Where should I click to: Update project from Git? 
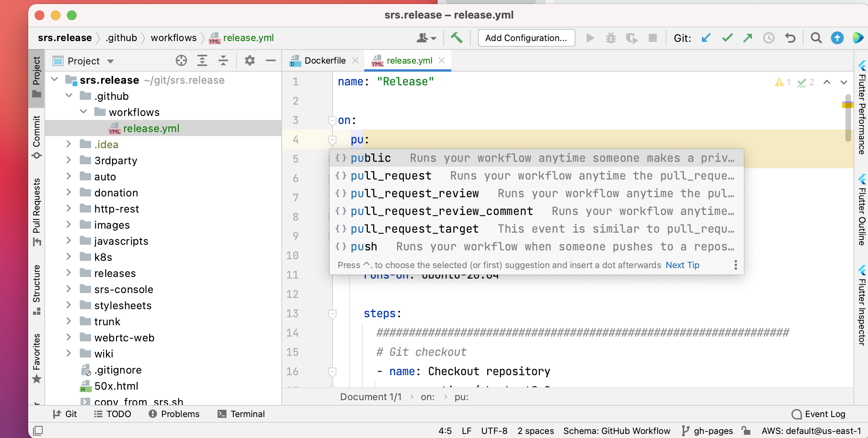point(706,38)
